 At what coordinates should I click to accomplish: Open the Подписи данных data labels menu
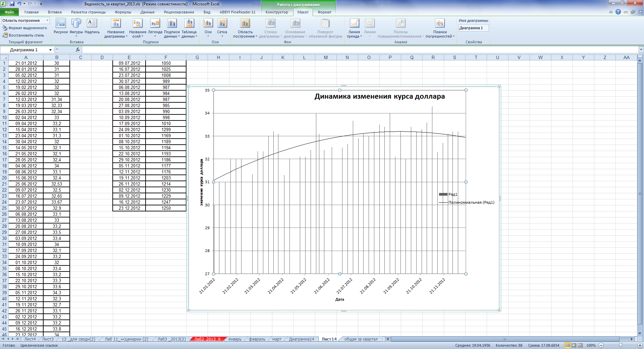[172, 28]
